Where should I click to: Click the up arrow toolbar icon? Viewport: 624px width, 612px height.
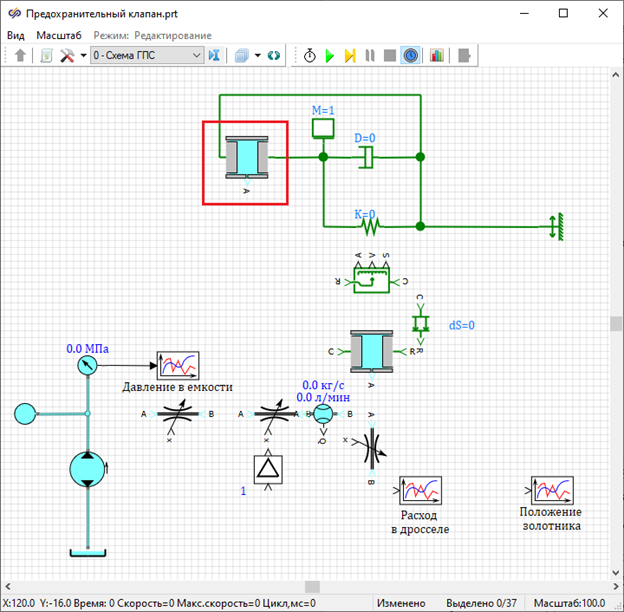21,56
